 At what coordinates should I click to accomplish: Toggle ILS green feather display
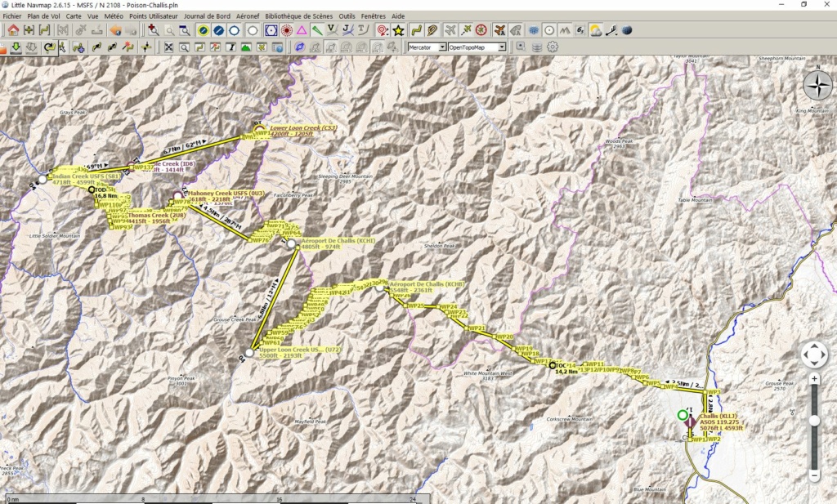point(317,30)
